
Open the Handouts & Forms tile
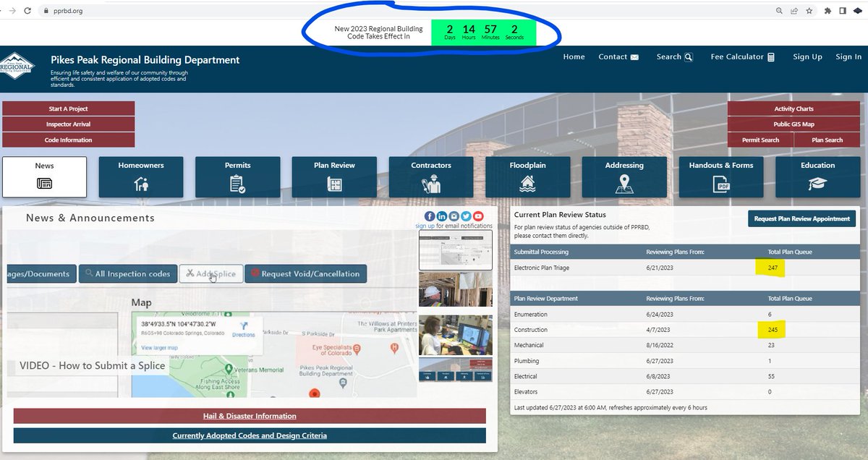[721, 177]
